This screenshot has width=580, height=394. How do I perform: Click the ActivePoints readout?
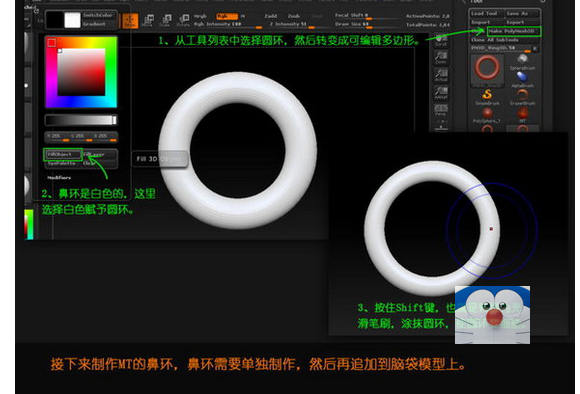click(428, 16)
